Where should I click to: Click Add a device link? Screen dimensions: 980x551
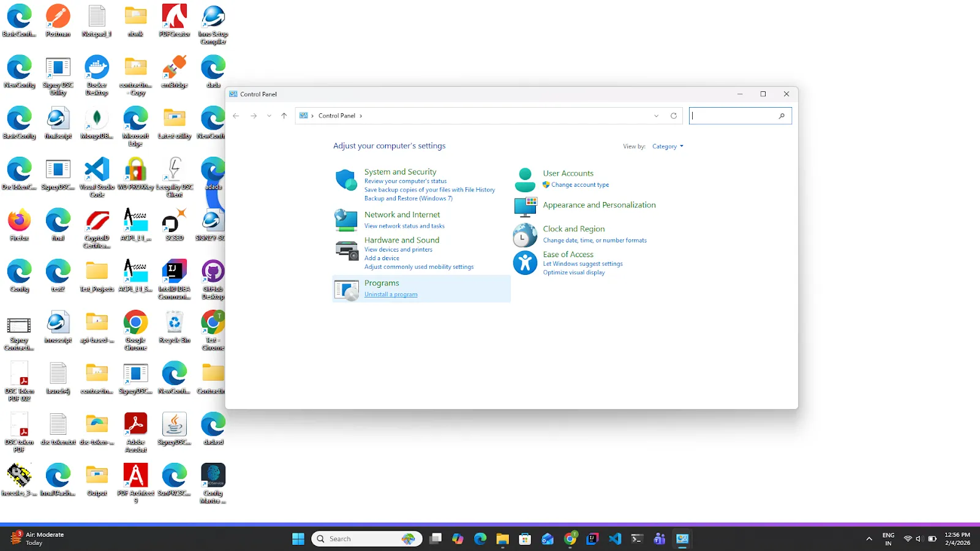coord(382,258)
